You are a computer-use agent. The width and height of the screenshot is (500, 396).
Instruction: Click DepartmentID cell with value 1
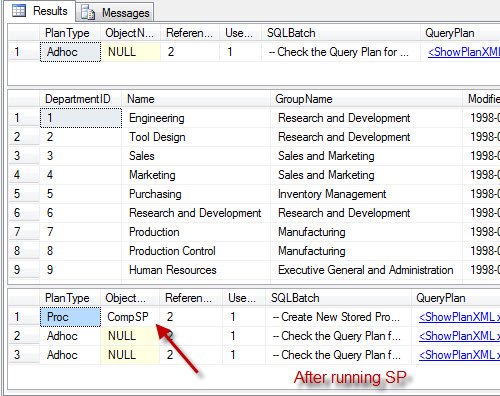[81, 118]
